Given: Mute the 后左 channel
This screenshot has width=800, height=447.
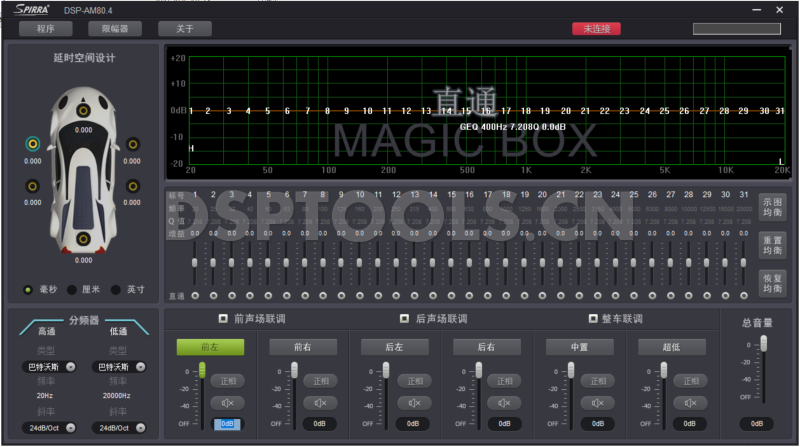Looking at the screenshot, I should point(414,403).
